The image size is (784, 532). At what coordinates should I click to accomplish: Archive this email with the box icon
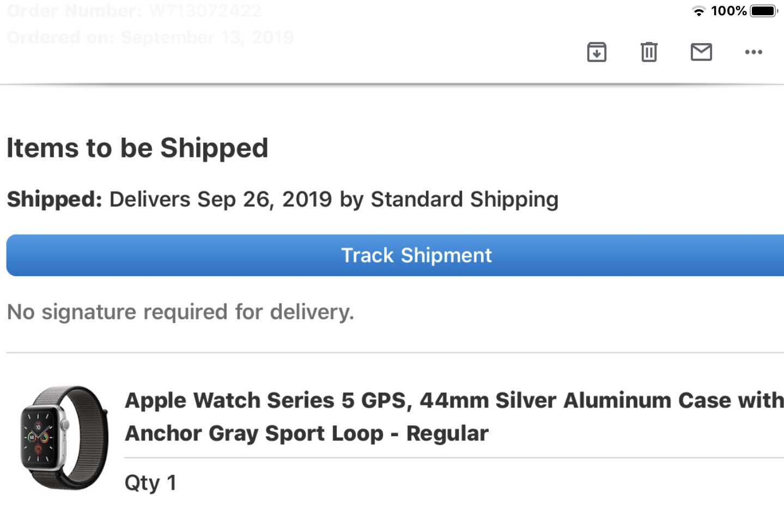[x=597, y=52]
